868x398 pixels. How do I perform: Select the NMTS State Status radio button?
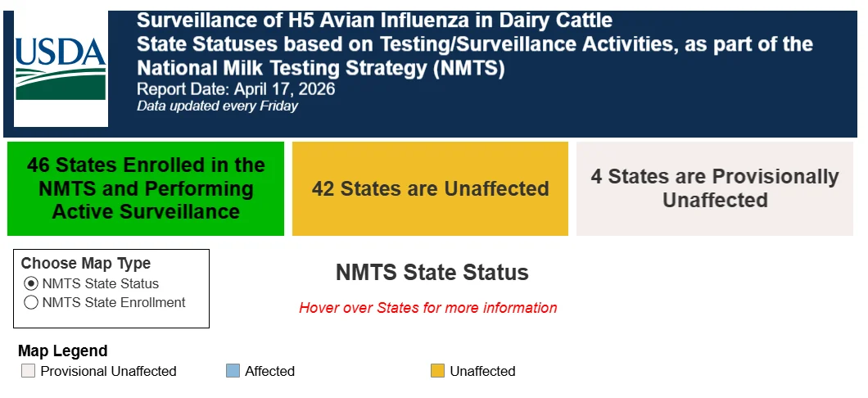click(x=31, y=284)
